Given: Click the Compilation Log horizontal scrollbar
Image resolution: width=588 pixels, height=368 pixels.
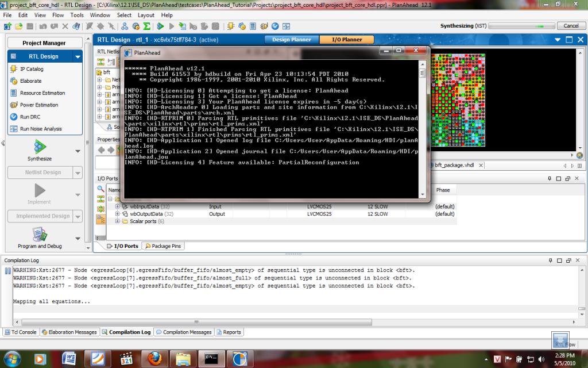Looking at the screenshot, I should point(196,322).
